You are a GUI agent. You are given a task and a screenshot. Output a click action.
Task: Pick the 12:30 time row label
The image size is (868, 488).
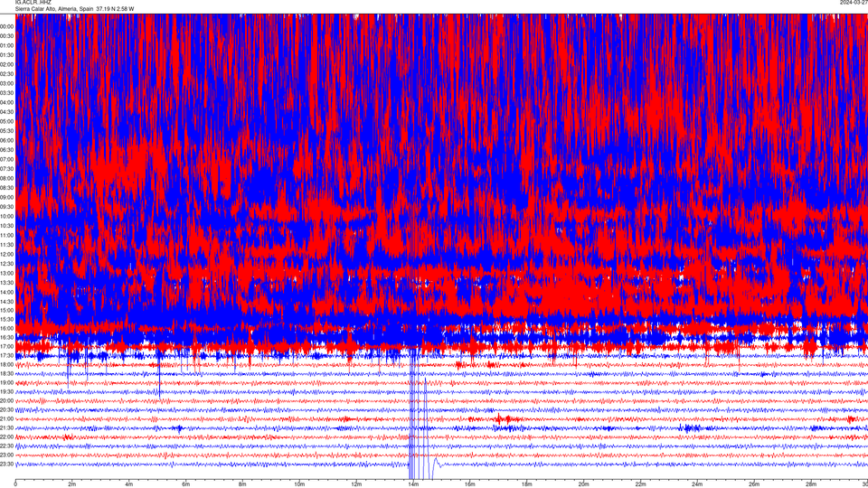coord(6,263)
